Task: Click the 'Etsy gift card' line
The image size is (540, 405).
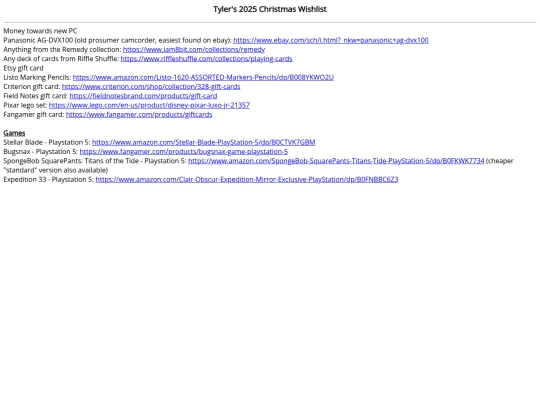Action: click(23, 68)
